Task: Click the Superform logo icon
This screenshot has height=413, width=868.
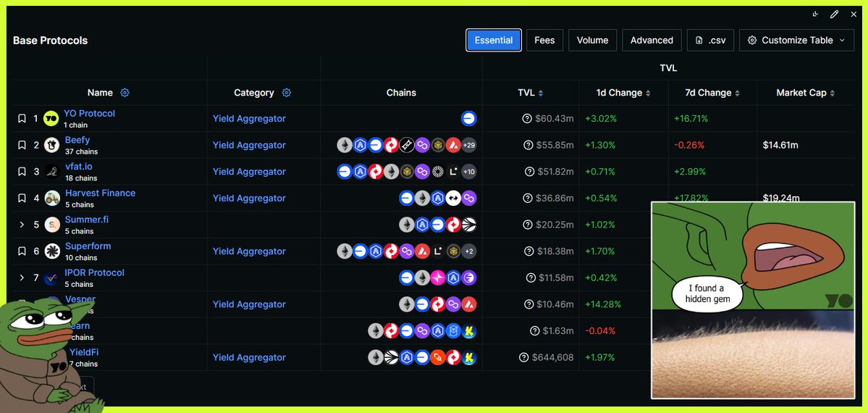Action: (52, 251)
